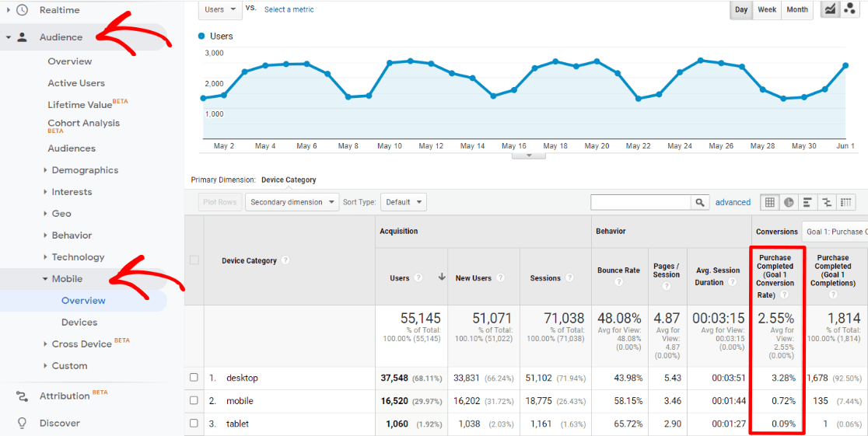Open Audience Overview report
The width and height of the screenshot is (868, 436).
click(70, 61)
